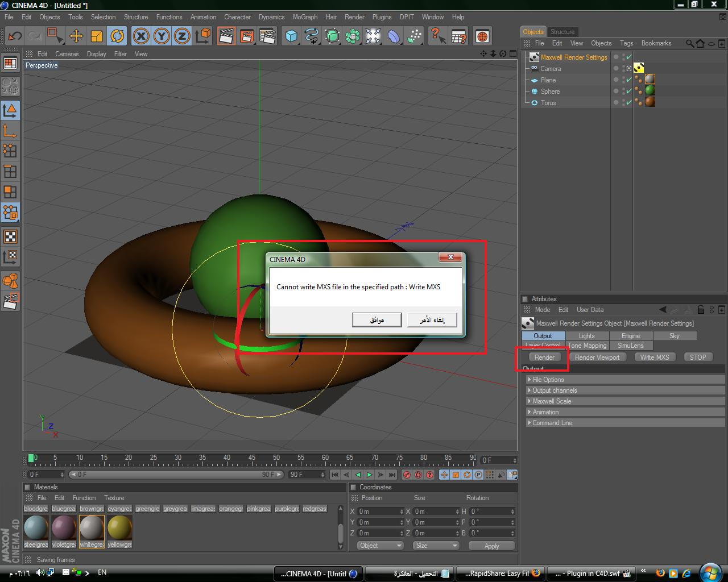Toggle Plane object enable checkmark
Viewport: 728px width, 582px height.
click(x=629, y=80)
